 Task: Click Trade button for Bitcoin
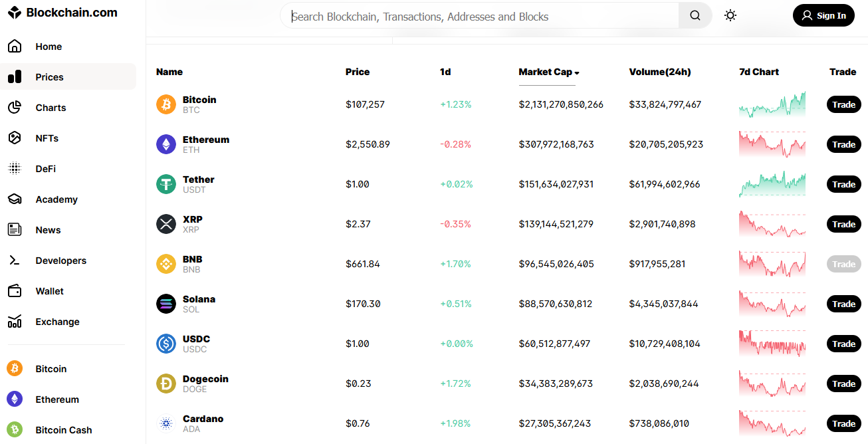click(844, 104)
